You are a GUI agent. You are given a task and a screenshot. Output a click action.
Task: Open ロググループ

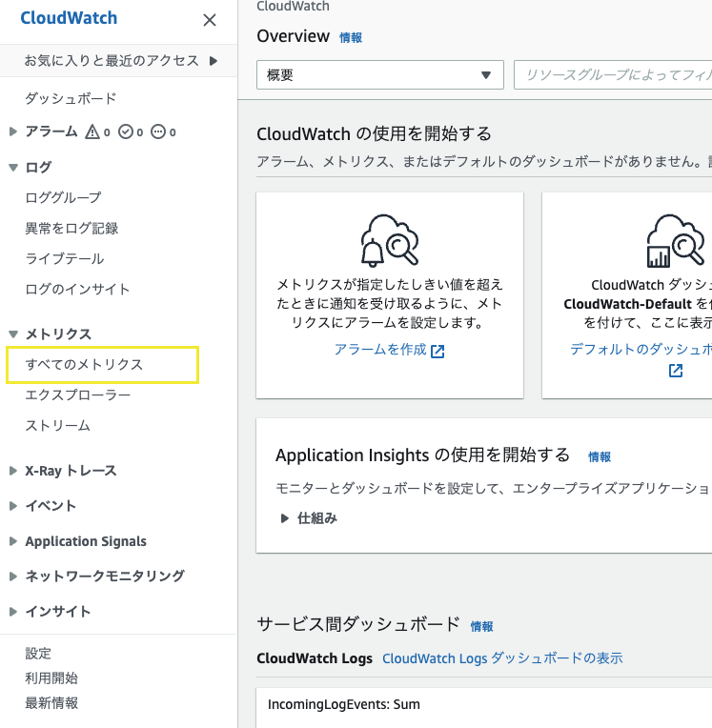coord(63,198)
